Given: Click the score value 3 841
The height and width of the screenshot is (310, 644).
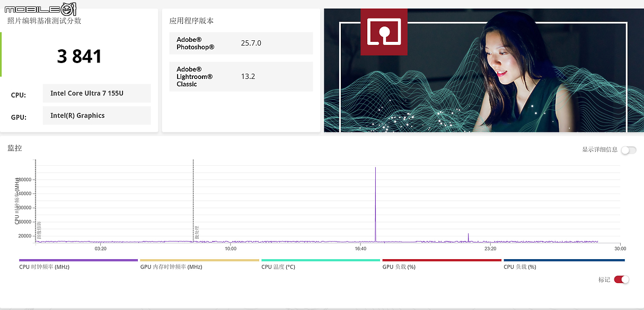Looking at the screenshot, I should coord(79,56).
